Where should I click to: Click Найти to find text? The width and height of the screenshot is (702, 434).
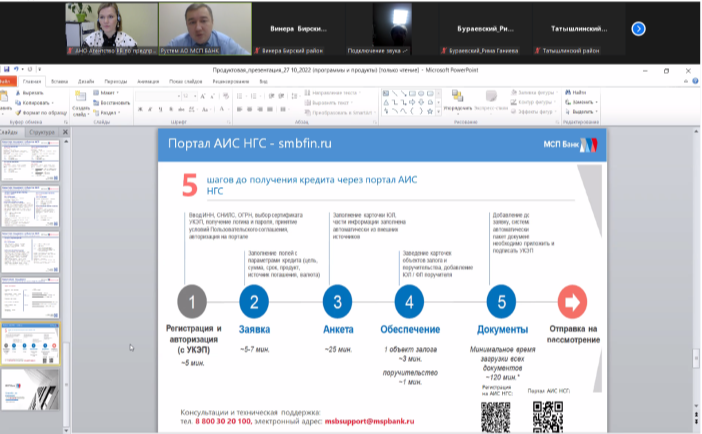576,92
